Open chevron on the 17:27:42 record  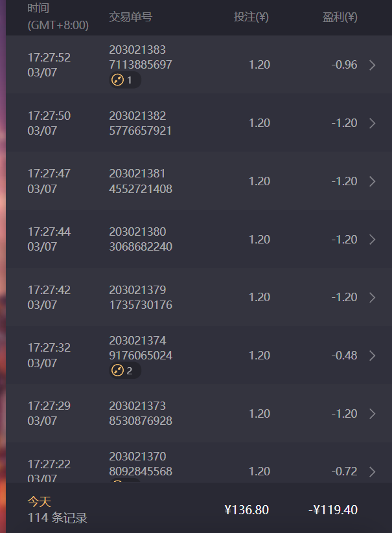pyautogui.click(x=372, y=297)
